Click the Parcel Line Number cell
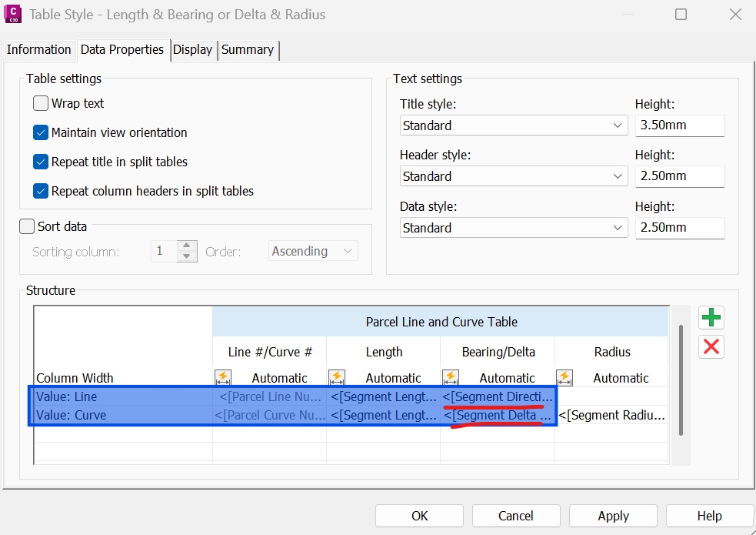This screenshot has width=756, height=535. click(269, 396)
